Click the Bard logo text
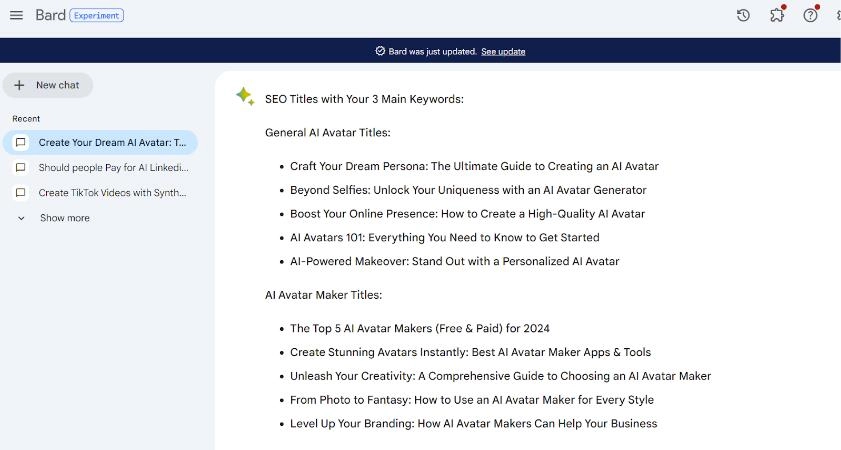 click(50, 15)
